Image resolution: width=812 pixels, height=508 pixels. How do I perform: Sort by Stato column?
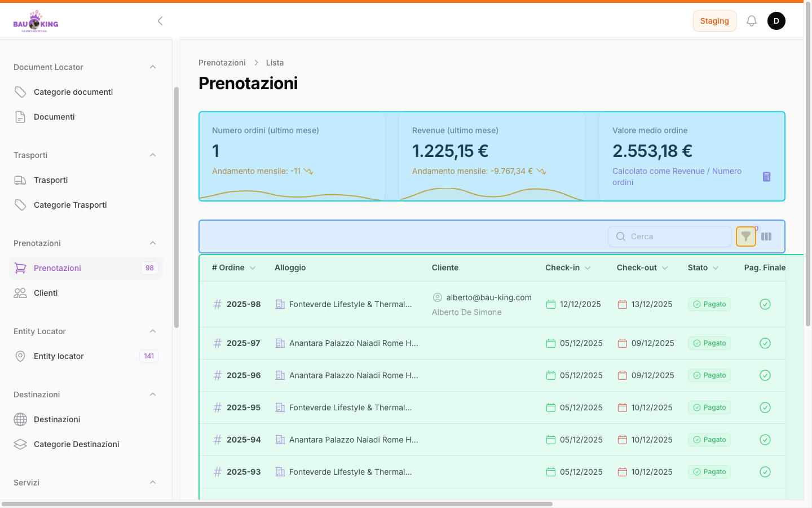pos(703,268)
